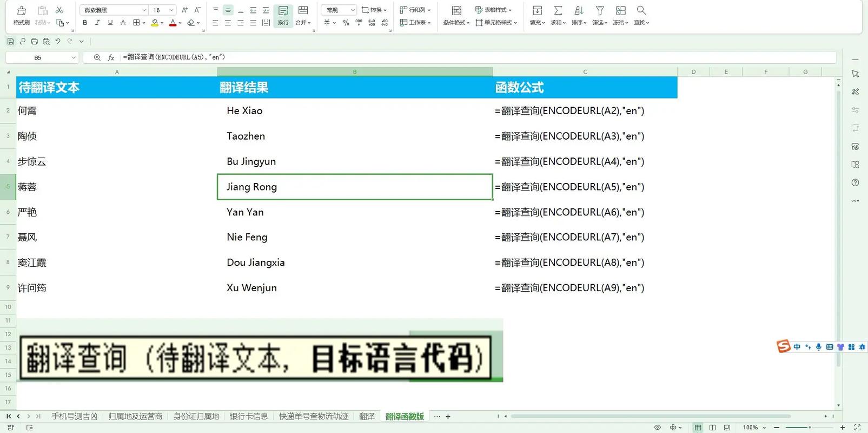The width and height of the screenshot is (868, 433).
Task: Switch to page layout view icon
Action: point(712,428)
